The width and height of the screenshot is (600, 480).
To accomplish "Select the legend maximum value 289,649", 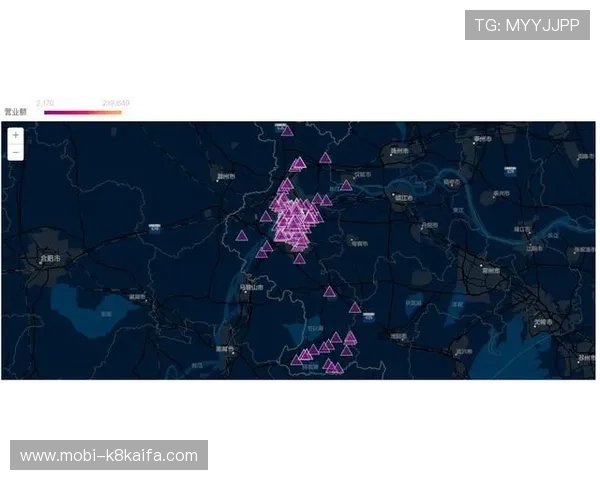I will click(116, 103).
